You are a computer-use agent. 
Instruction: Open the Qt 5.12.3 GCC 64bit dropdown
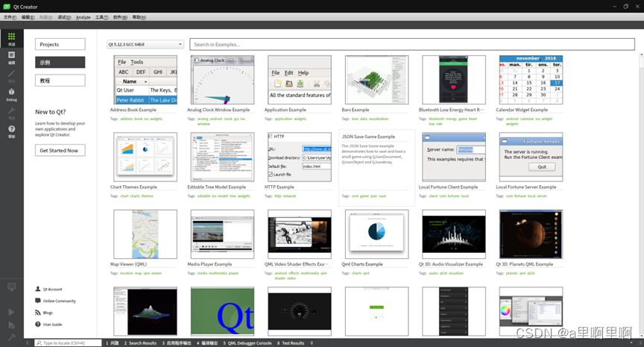pyautogui.click(x=145, y=45)
